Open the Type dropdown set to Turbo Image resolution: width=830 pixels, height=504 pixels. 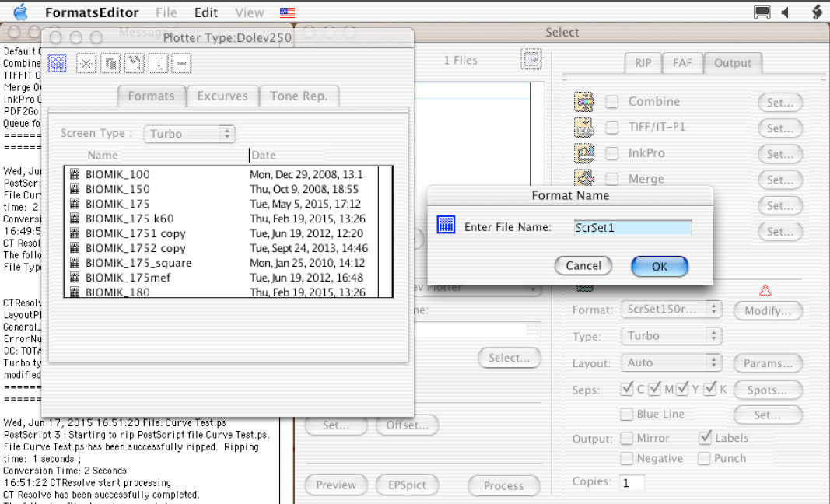click(x=672, y=336)
